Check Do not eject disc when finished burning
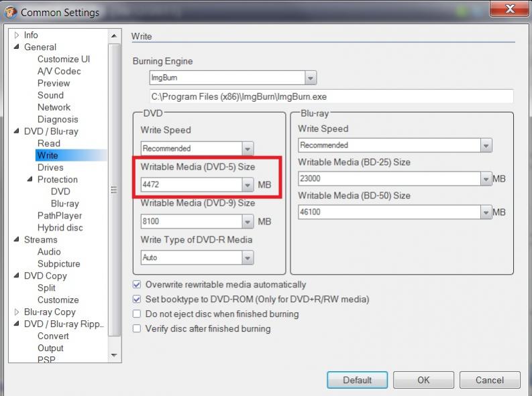Image resolution: width=532 pixels, height=396 pixels. pyautogui.click(x=137, y=314)
